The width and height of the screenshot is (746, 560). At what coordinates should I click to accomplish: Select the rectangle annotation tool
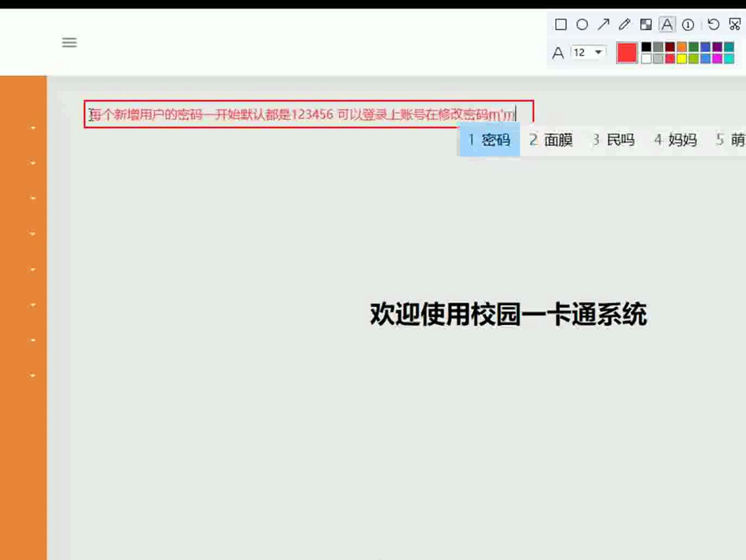[561, 24]
